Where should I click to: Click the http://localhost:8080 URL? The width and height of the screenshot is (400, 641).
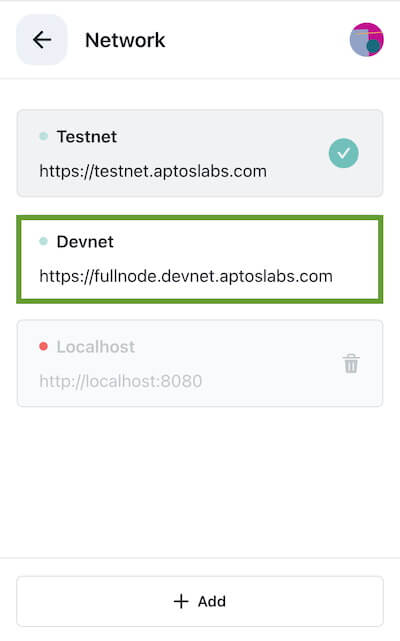121,381
